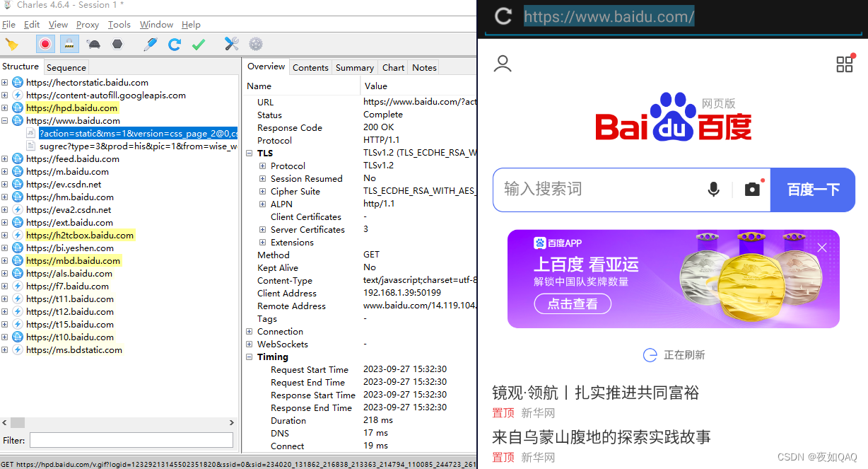Open the Help menu
The image size is (868, 469).
(x=191, y=24)
